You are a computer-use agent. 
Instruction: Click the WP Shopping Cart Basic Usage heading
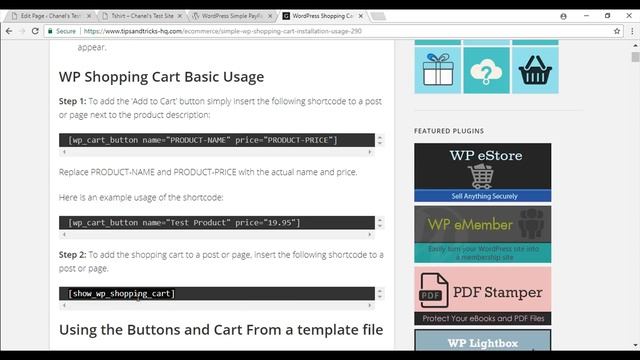(161, 77)
